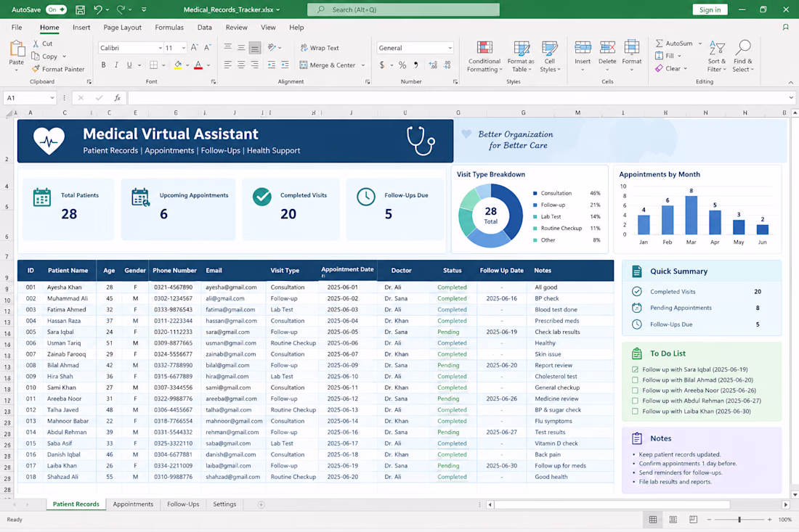This screenshot has width=799, height=532.
Task: Click the Copy button
Action: (x=44, y=56)
